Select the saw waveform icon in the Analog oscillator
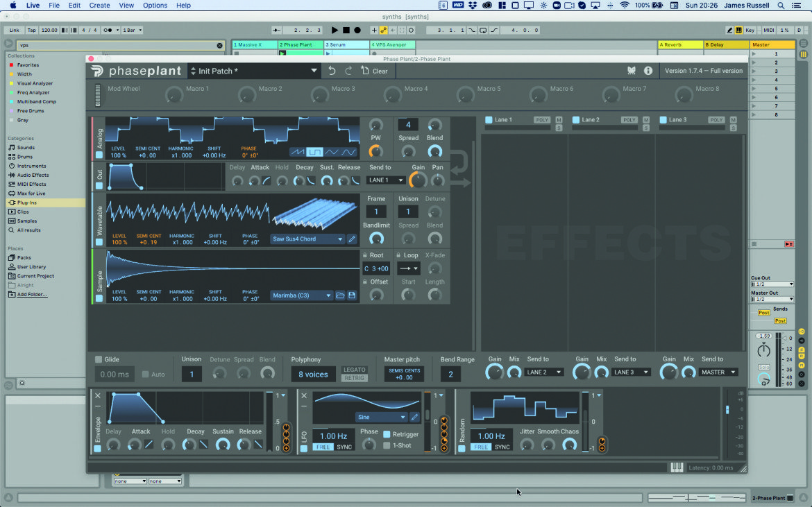Image resolution: width=812 pixels, height=507 pixels. 297,152
